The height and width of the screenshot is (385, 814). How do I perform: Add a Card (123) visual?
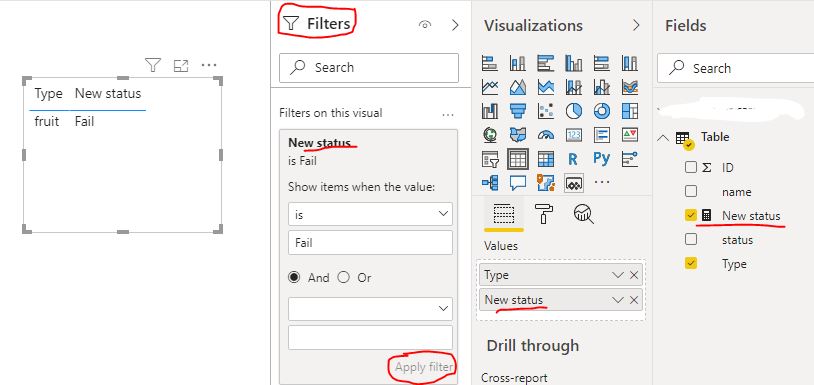[x=574, y=135]
